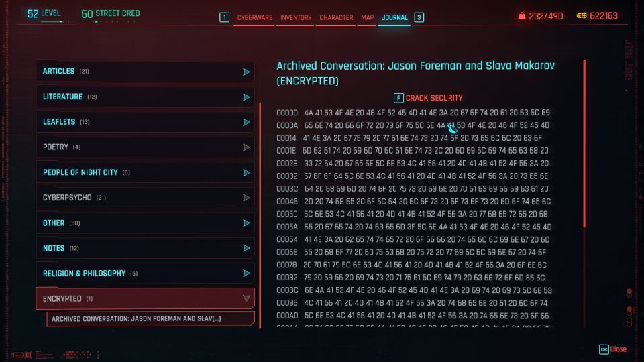The height and width of the screenshot is (362, 644).
Task: Select Religion & Philosophy label
Action: (85, 274)
